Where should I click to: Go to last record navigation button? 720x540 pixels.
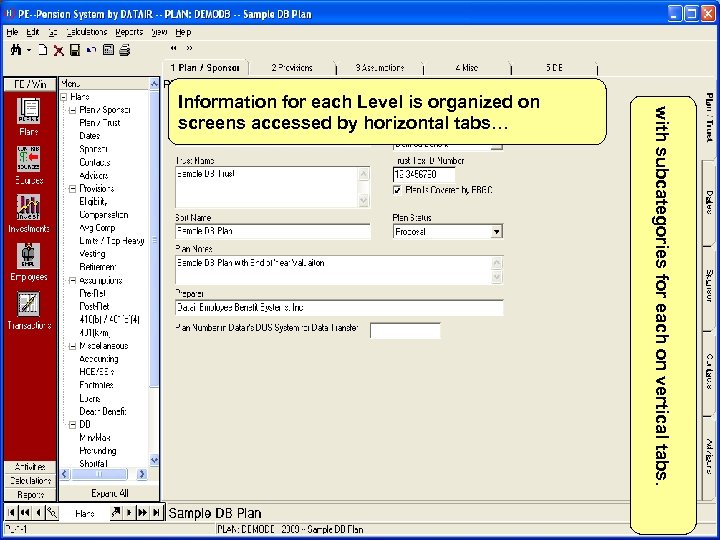(x=156, y=512)
